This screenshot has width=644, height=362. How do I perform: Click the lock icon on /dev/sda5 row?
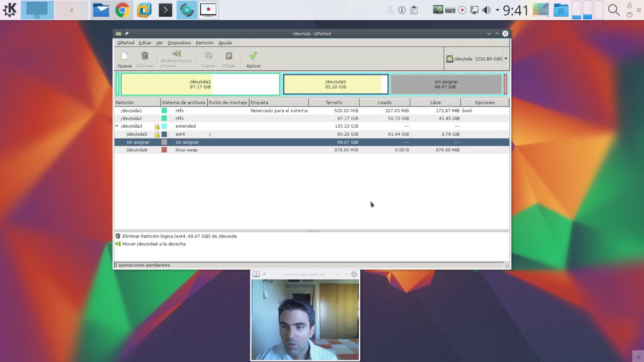[157, 134]
